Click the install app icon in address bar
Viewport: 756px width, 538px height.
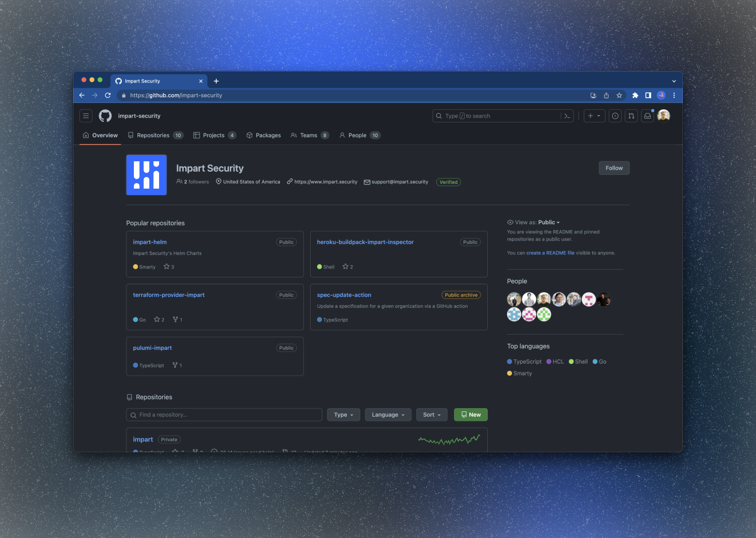click(x=593, y=96)
